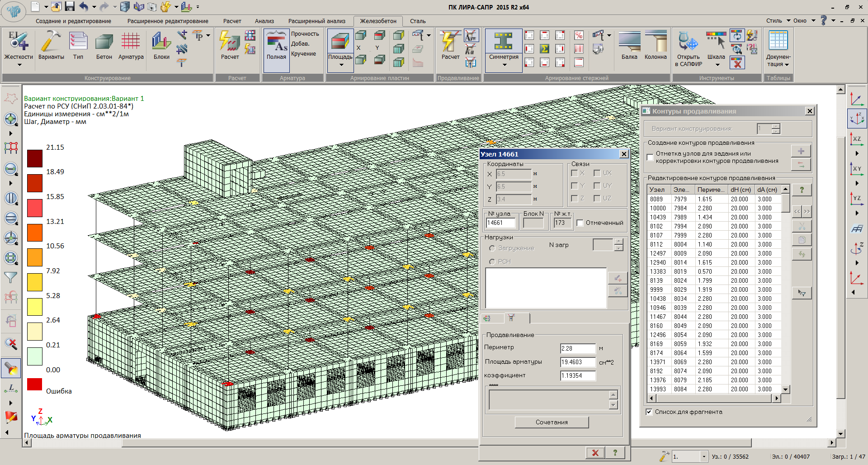Image resolution: width=868 pixels, height=465 pixels.
Task: Open the Расширенный анализ tab
Action: pos(316,21)
